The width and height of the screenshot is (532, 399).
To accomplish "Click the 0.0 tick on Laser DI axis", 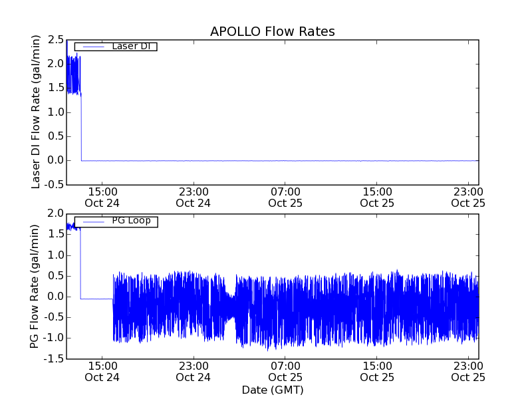I will (55, 160).
